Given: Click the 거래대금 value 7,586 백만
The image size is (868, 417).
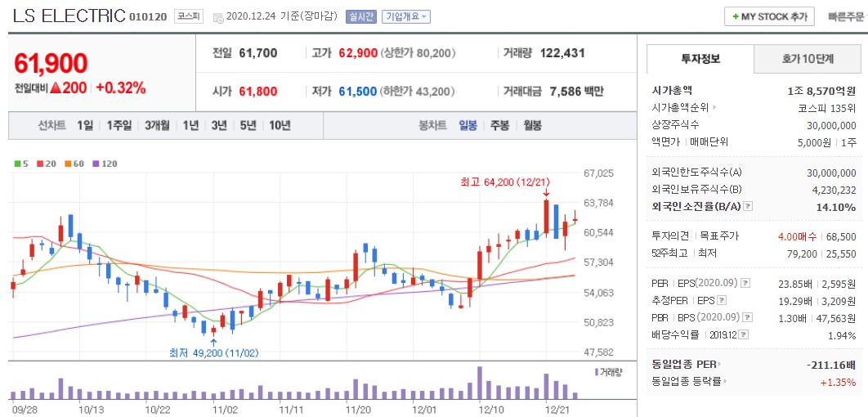Looking at the screenshot, I should pyautogui.click(x=576, y=92).
